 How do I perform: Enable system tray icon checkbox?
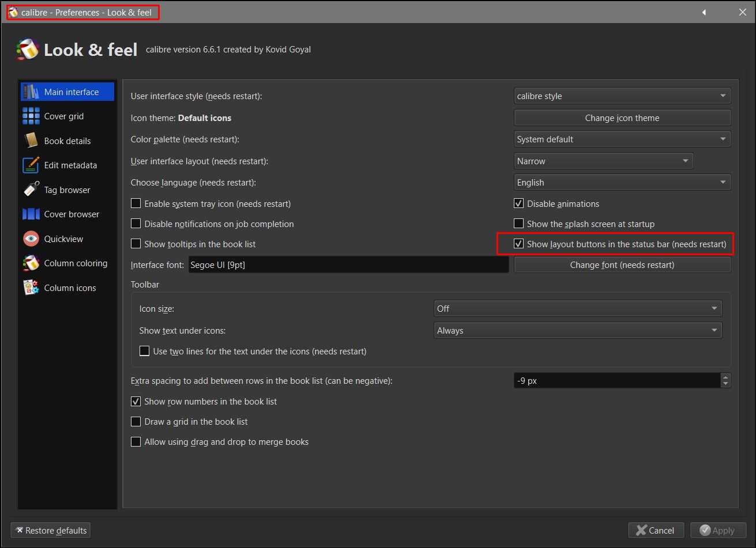pyautogui.click(x=136, y=203)
